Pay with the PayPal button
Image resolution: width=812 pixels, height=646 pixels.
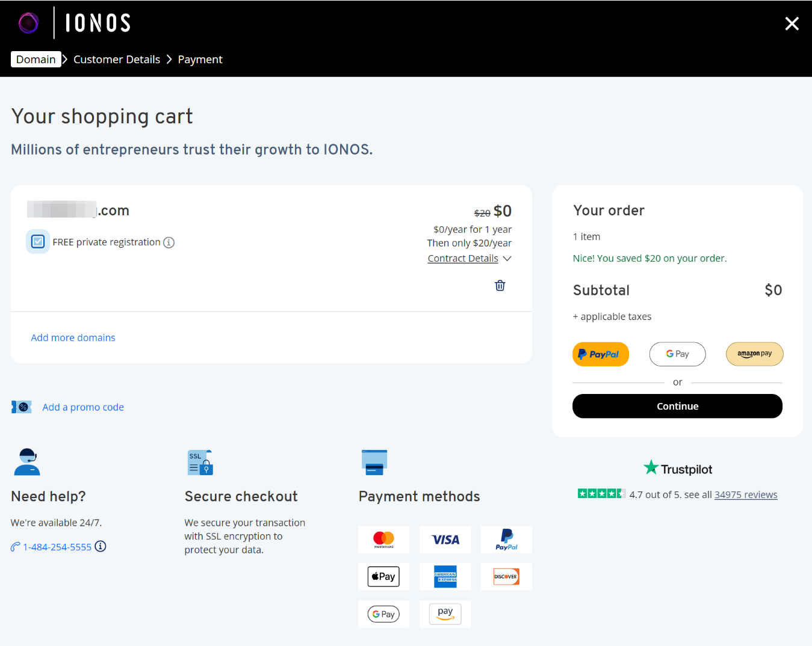[600, 354]
